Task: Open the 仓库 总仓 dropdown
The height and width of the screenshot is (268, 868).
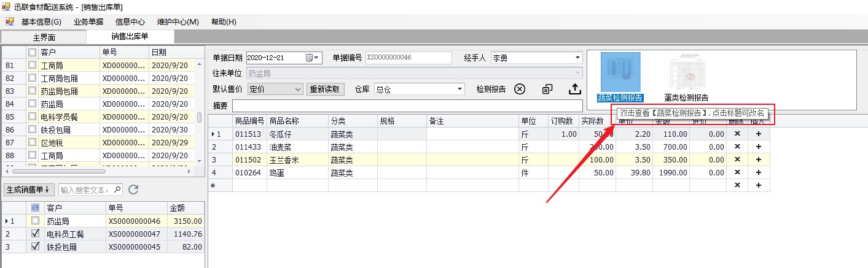Action: point(459,89)
